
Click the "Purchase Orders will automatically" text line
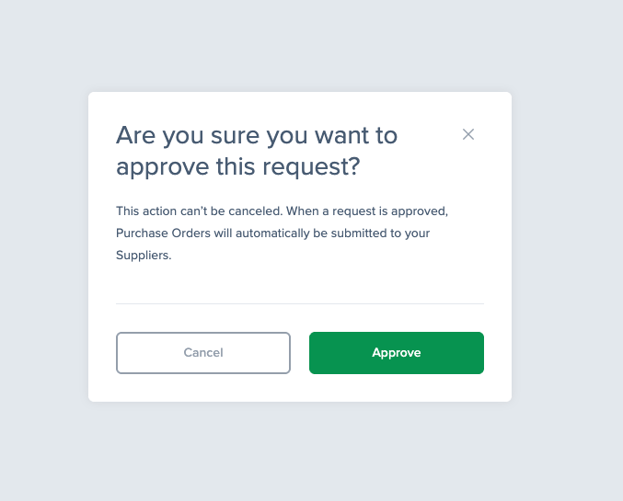[x=213, y=233]
